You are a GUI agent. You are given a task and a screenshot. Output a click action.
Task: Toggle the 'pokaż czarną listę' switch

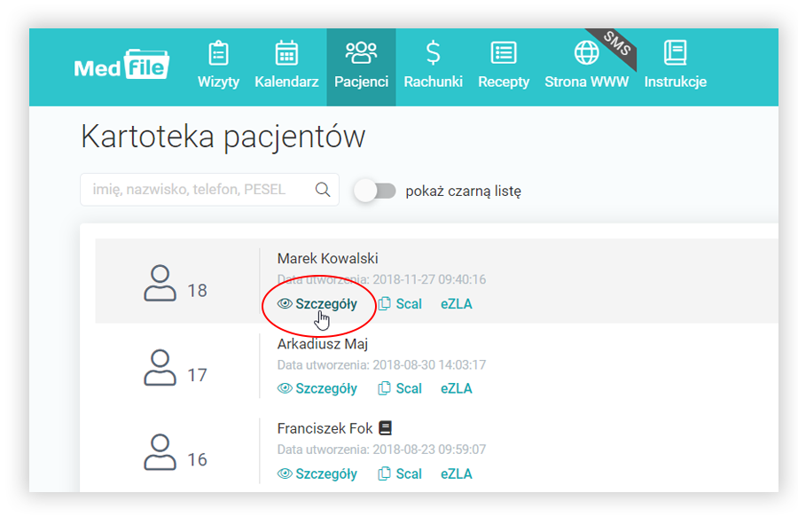coord(375,190)
